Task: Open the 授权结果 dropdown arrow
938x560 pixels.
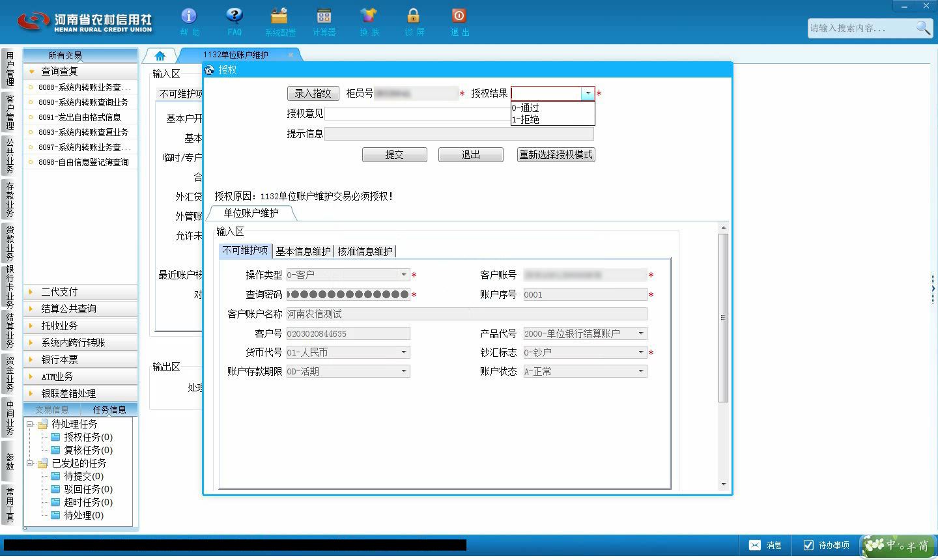Action: [588, 94]
